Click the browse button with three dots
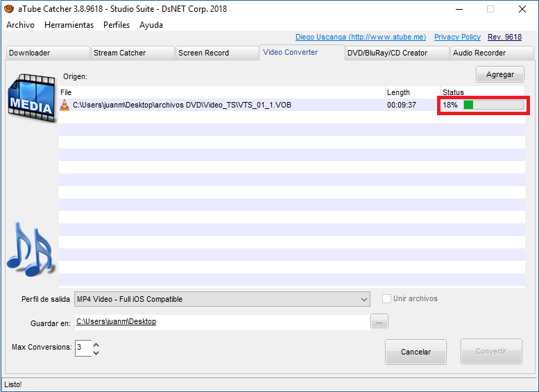539x392 pixels. pos(379,321)
